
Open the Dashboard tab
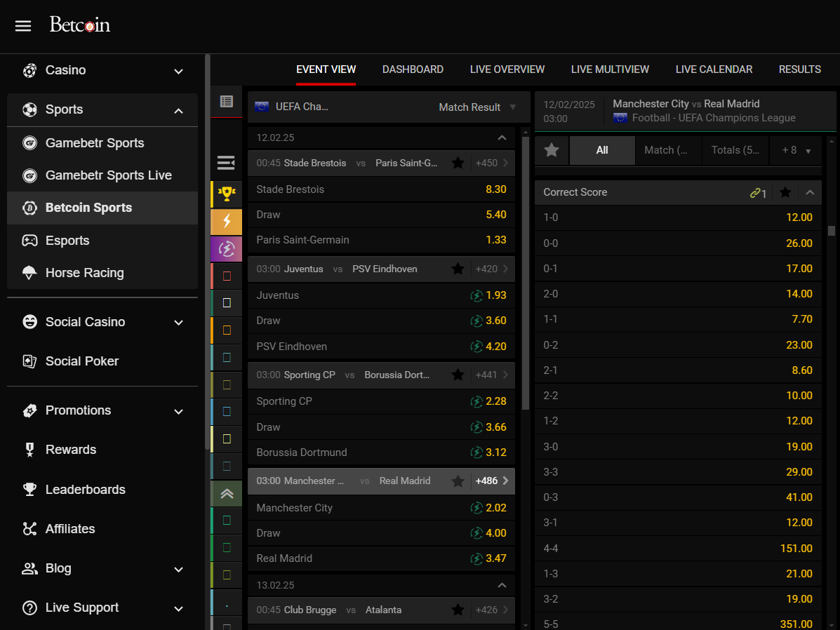(x=413, y=69)
